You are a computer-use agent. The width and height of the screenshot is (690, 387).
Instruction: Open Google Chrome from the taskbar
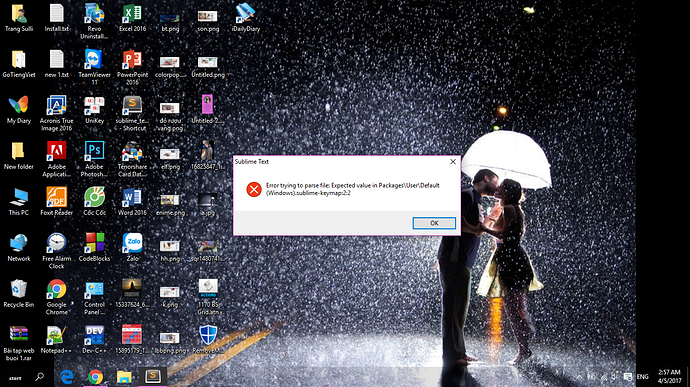[x=95, y=377]
